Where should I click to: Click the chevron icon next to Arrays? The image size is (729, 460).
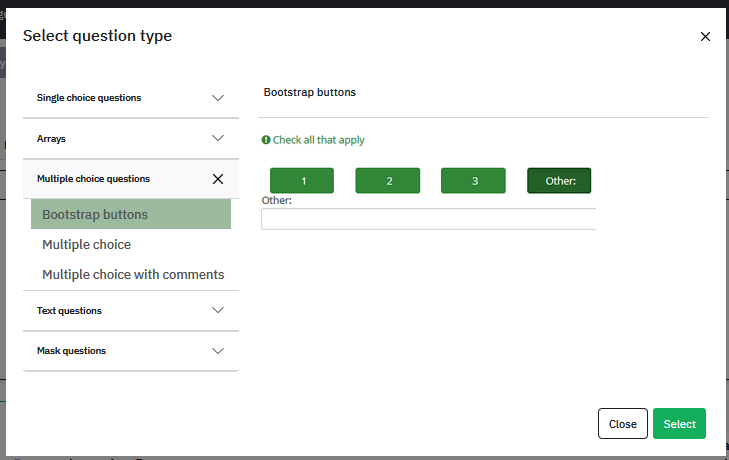pos(218,138)
